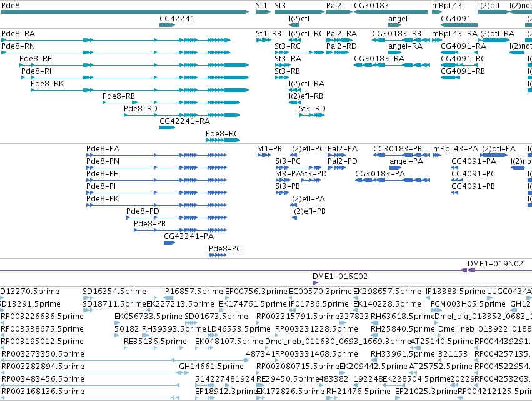The height and width of the screenshot is (401, 532).
Task: Select the Pde8-PK protein label
Action: 103,199
